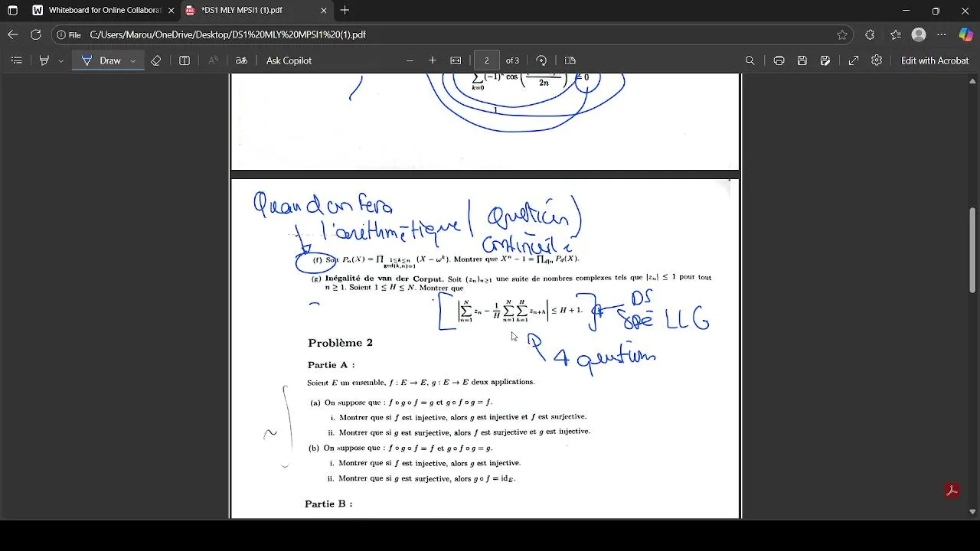Print the PDF document
This screenshot has height=551, width=980.
(779, 60)
